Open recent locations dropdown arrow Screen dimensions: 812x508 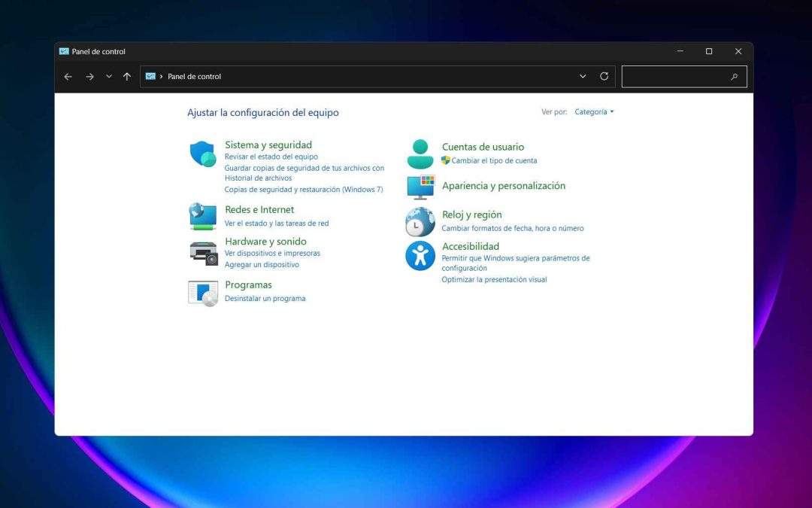[109, 76]
